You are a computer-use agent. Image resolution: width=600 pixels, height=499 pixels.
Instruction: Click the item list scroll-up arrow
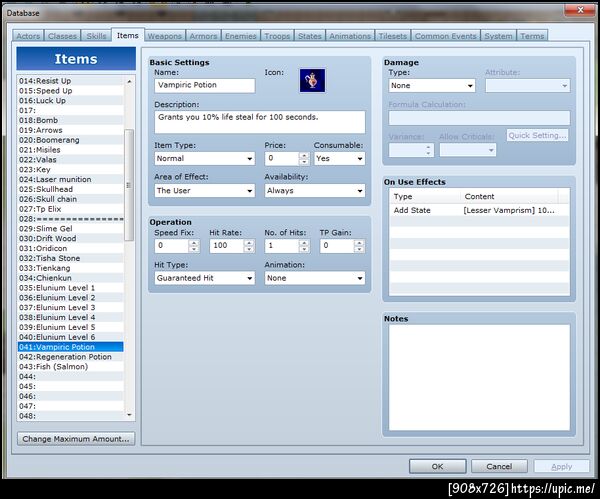pos(129,81)
